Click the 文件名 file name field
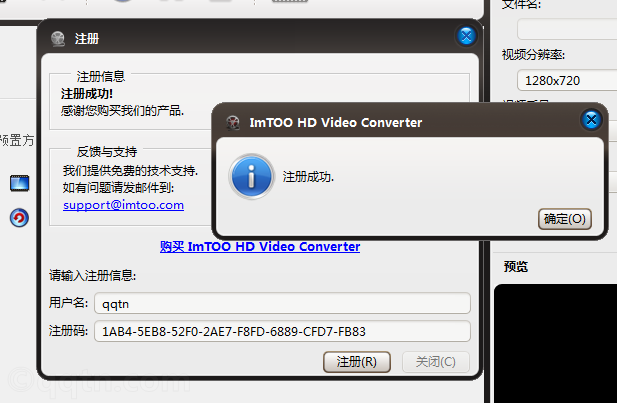The height and width of the screenshot is (403, 617). [x=567, y=29]
